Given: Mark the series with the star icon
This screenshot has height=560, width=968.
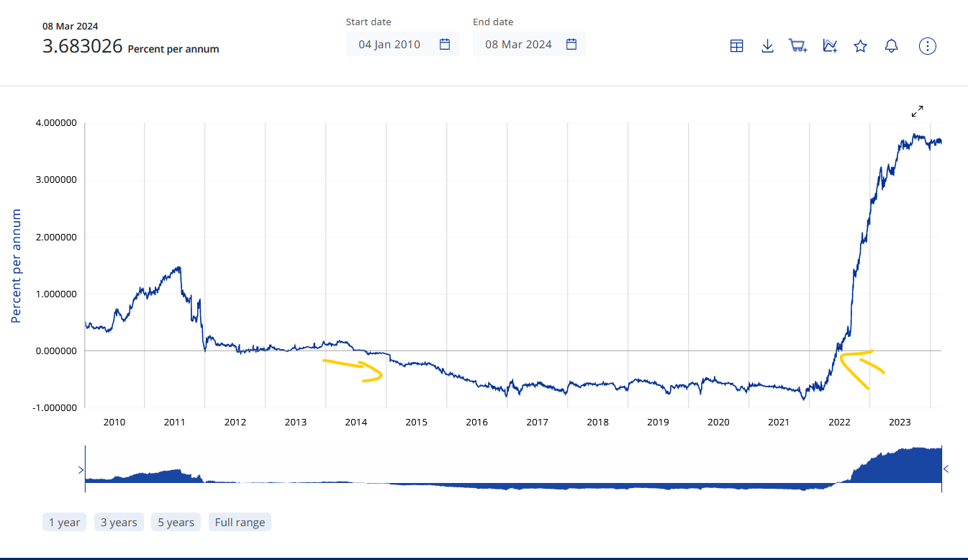Looking at the screenshot, I should [860, 46].
